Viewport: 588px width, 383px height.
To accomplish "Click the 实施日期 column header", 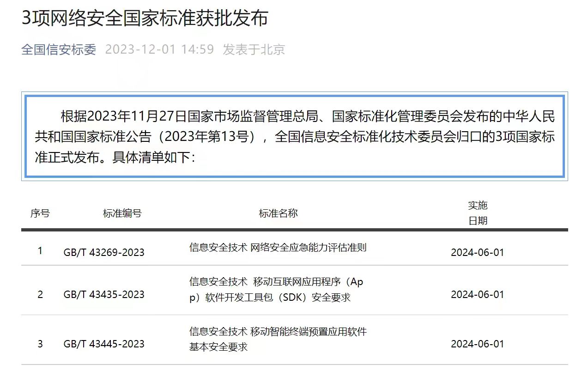I will pos(478,213).
